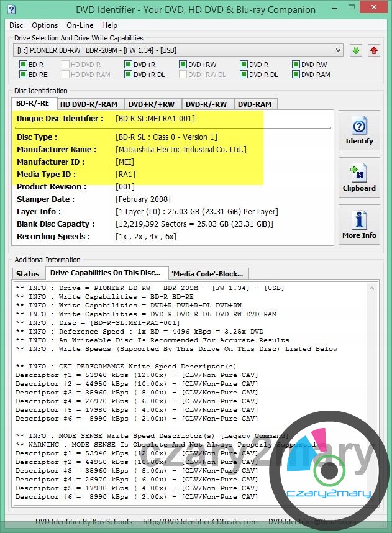Screen dimensions: 392x533
Task: Click the green down arrow icon
Action: click(x=355, y=50)
